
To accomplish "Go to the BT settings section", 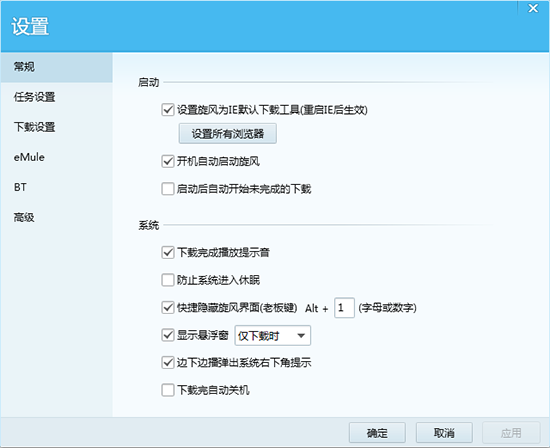I will click(x=56, y=187).
